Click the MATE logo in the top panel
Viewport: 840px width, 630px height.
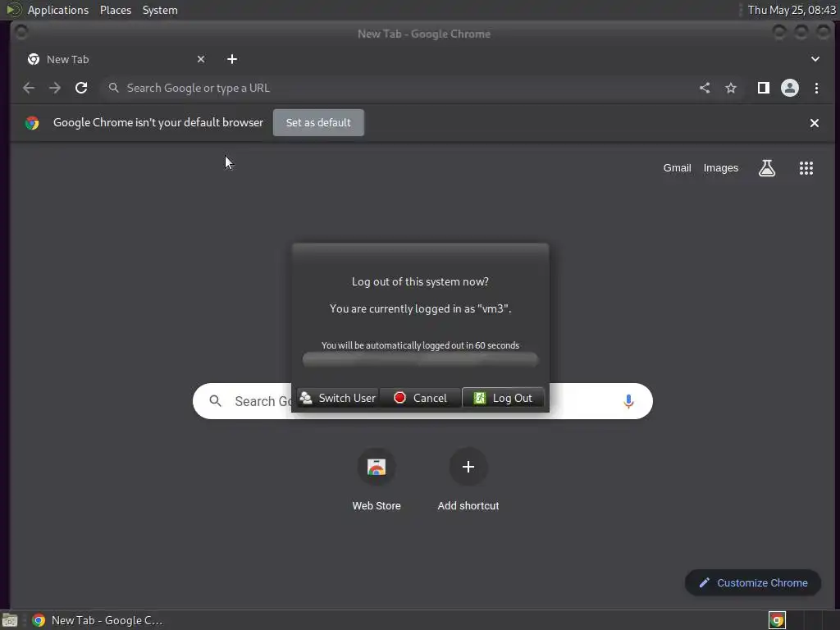[x=14, y=10]
